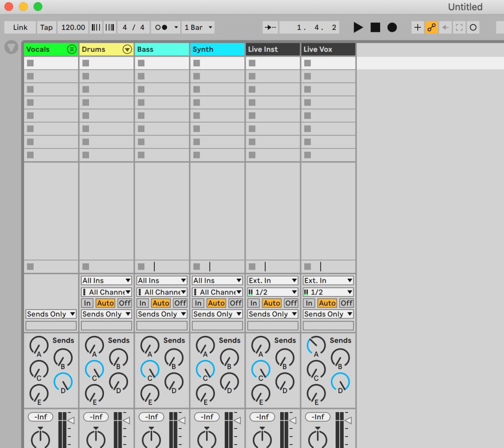Open Live Vox 1/2 input channel dropdown
The height and width of the screenshot is (448, 504).
coord(328,292)
